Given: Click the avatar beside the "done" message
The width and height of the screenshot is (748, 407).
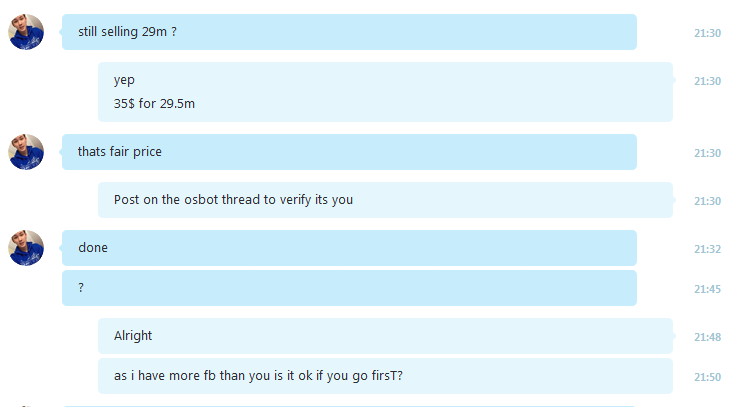Looking at the screenshot, I should pyautogui.click(x=26, y=248).
